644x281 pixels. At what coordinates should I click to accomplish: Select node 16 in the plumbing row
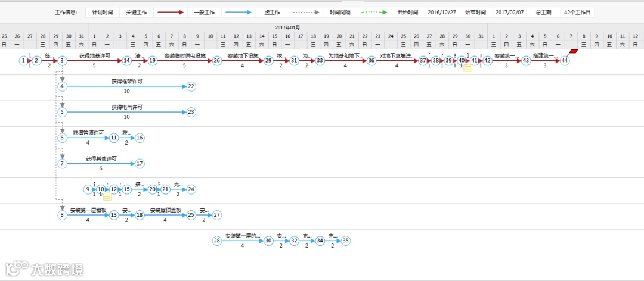tap(140, 138)
